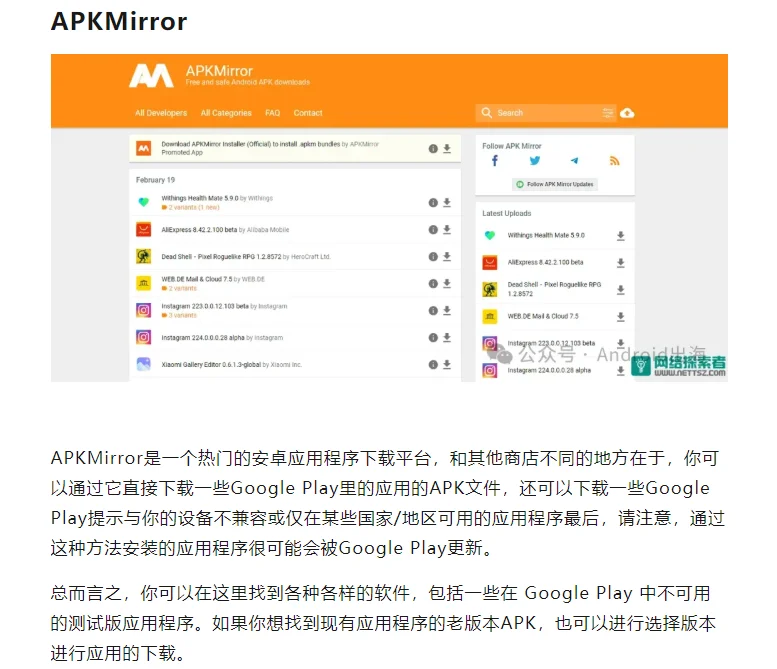Show info for Xiaomi Gallery Editor
The image size is (777, 669).
[433, 365]
